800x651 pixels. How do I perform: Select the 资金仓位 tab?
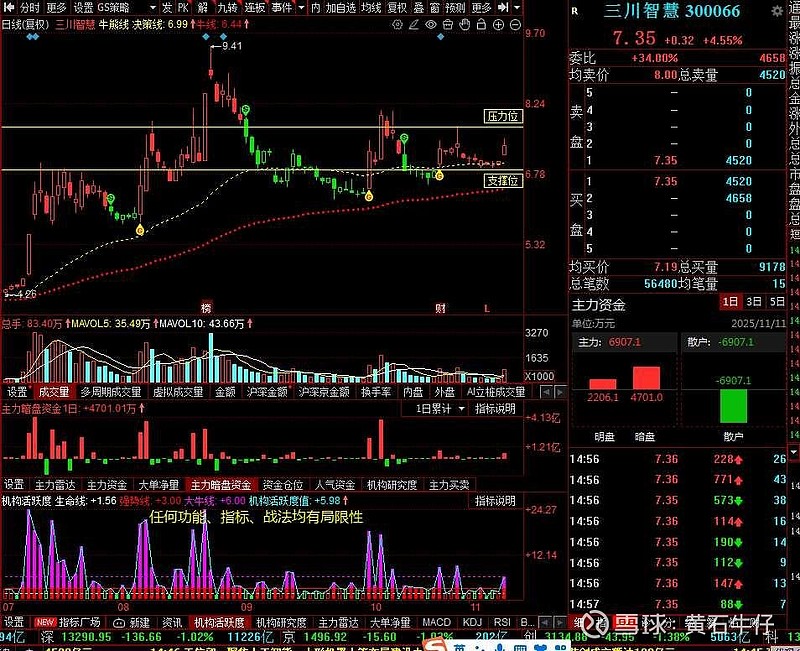click(283, 485)
